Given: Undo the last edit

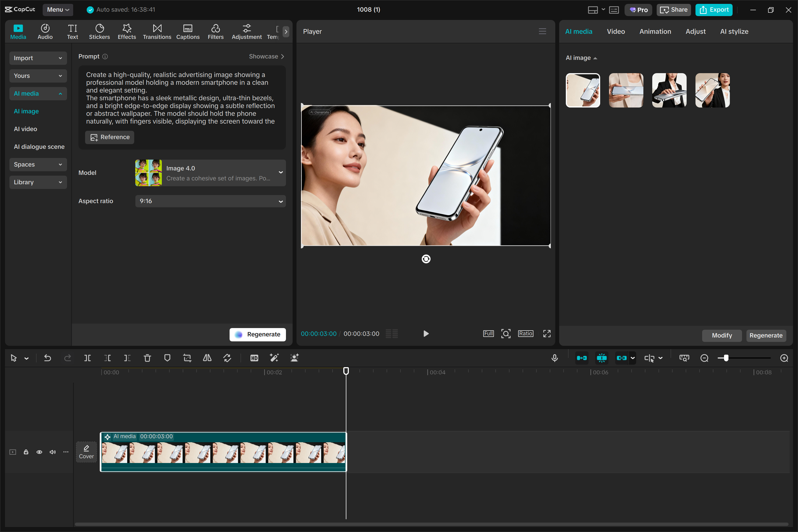Looking at the screenshot, I should pos(47,358).
